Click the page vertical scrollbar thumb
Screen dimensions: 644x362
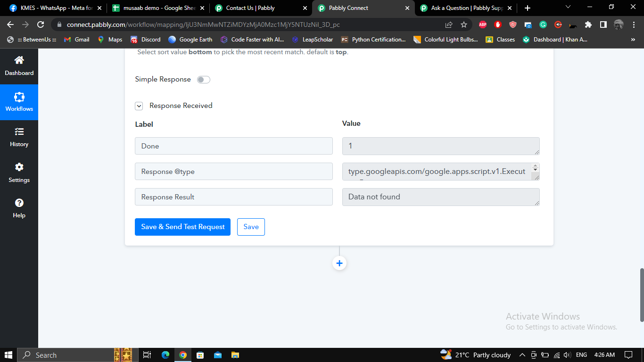pos(642,295)
